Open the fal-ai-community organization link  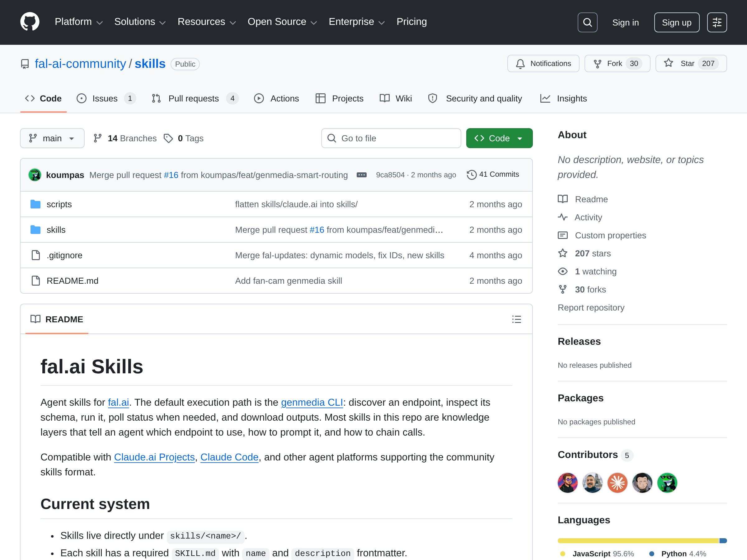tap(80, 64)
